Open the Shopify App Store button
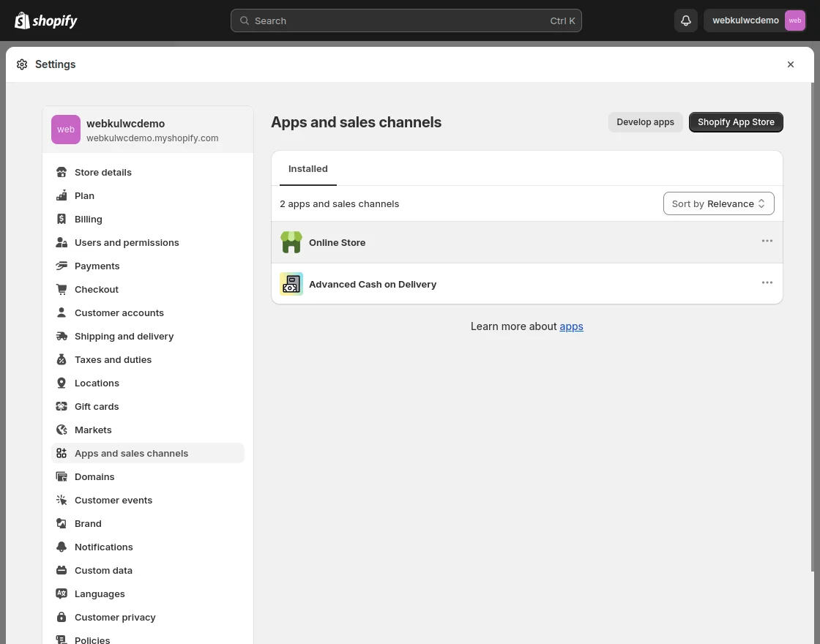 pyautogui.click(x=736, y=121)
